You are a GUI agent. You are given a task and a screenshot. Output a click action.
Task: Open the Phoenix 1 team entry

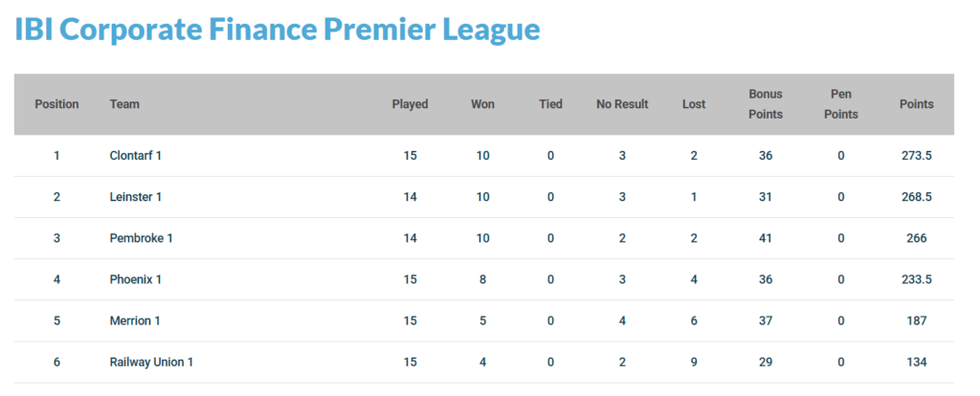pyautogui.click(x=135, y=279)
